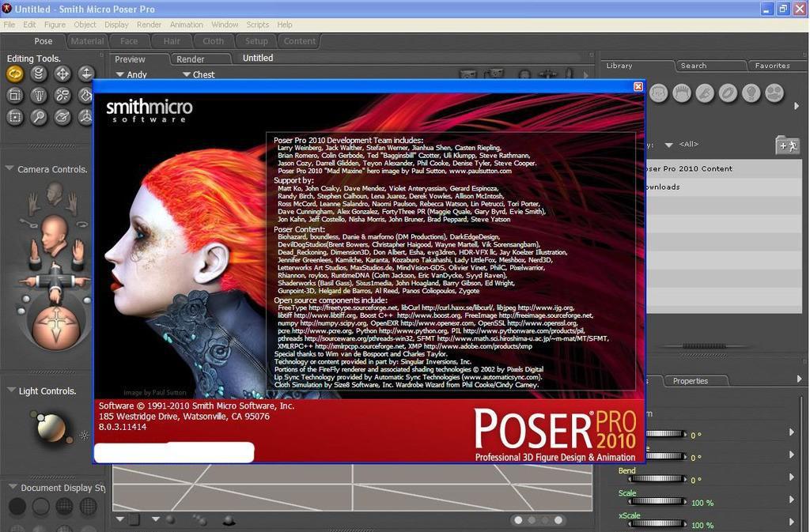Select the Scale editing tool
The image size is (810, 532).
(x=15, y=96)
